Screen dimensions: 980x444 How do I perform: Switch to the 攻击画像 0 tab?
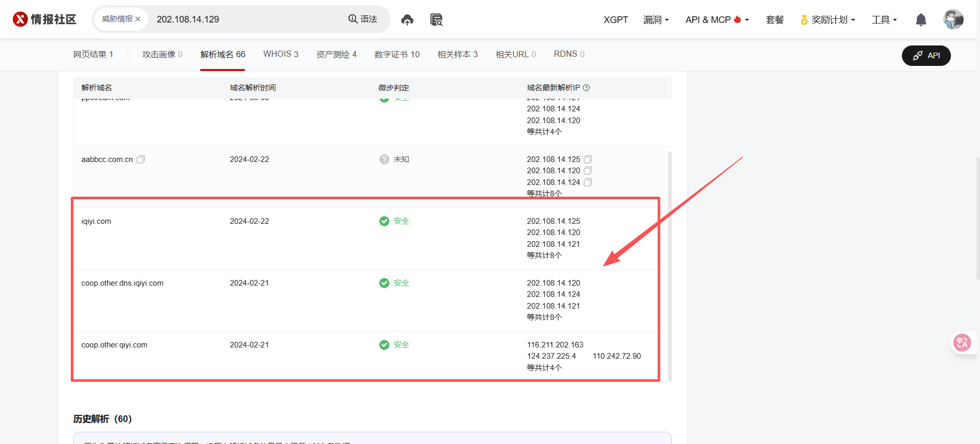click(x=162, y=54)
